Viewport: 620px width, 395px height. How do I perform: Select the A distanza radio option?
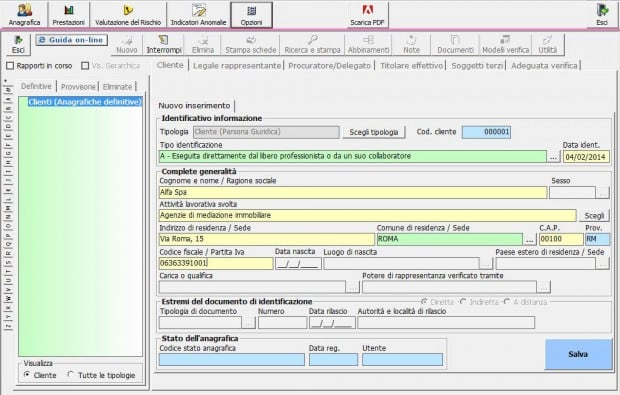(x=507, y=302)
